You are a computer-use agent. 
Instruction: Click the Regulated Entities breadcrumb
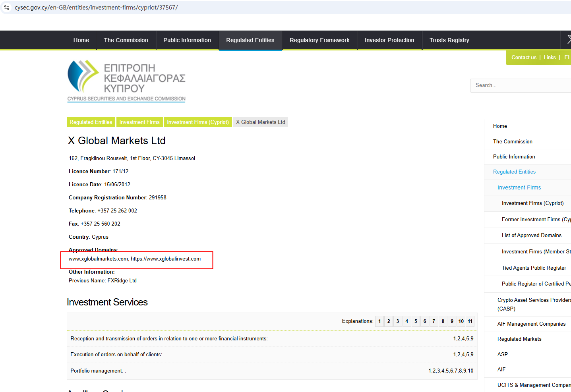91,122
